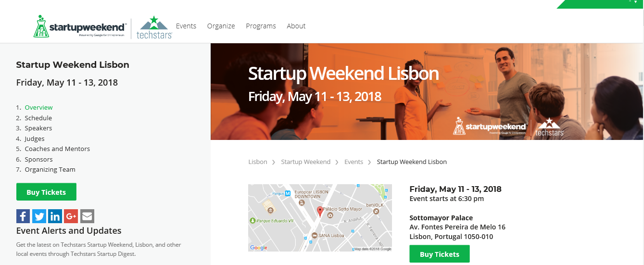
Task: Open the About menu
Action: [x=296, y=26]
